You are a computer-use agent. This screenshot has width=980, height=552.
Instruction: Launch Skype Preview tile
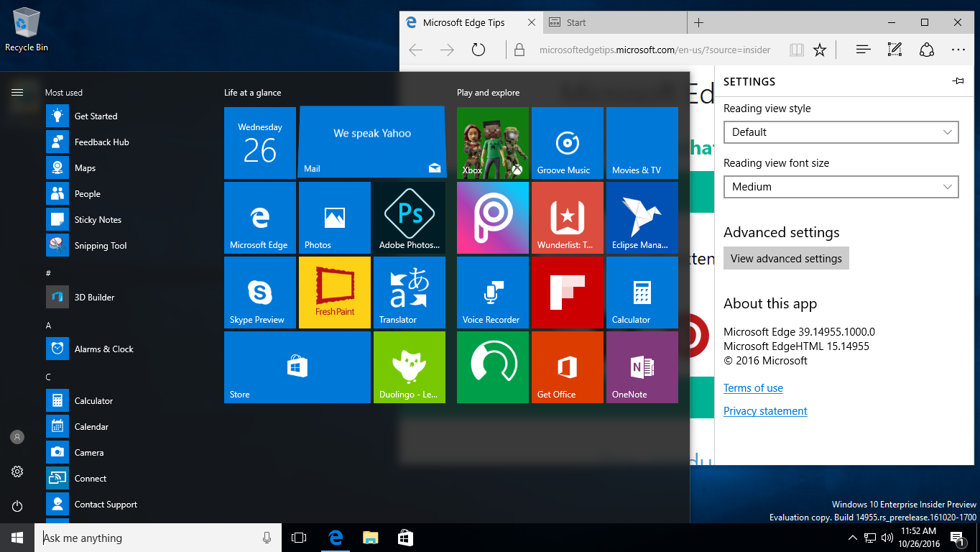click(x=260, y=293)
